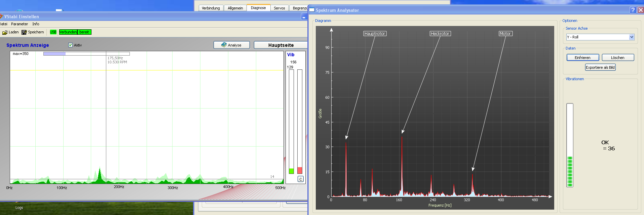This screenshot has width=644, height=215.
Task: Click Exportiere als Bild button
Action: coord(600,67)
